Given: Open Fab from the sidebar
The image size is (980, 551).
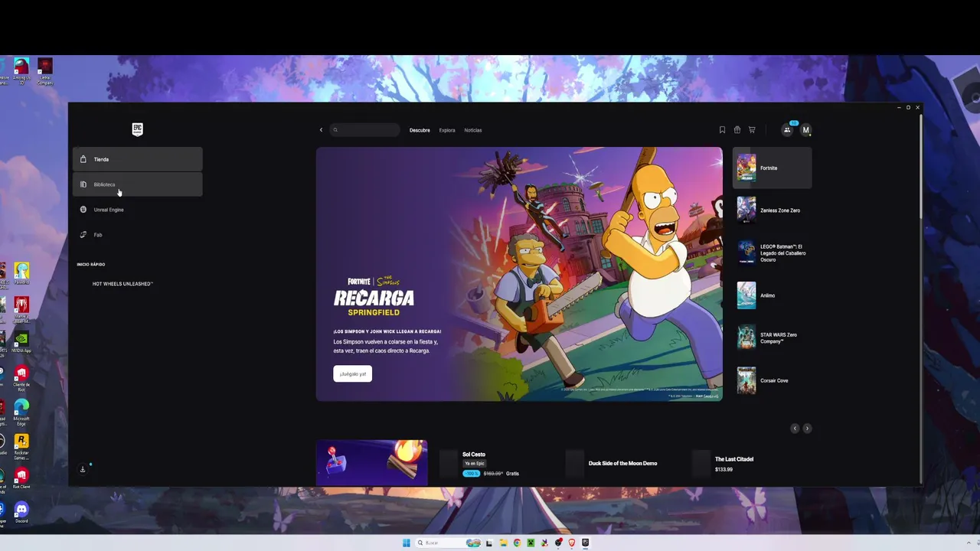Looking at the screenshot, I should pos(138,235).
